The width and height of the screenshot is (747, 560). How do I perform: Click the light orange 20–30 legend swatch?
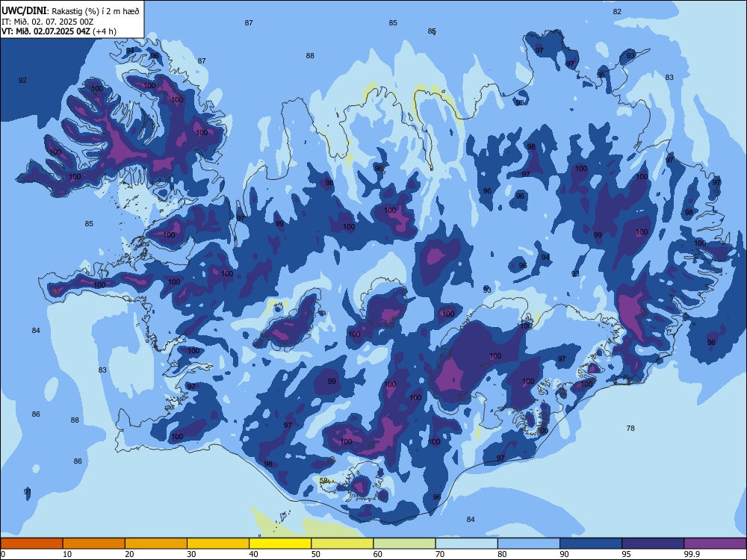click(156, 544)
